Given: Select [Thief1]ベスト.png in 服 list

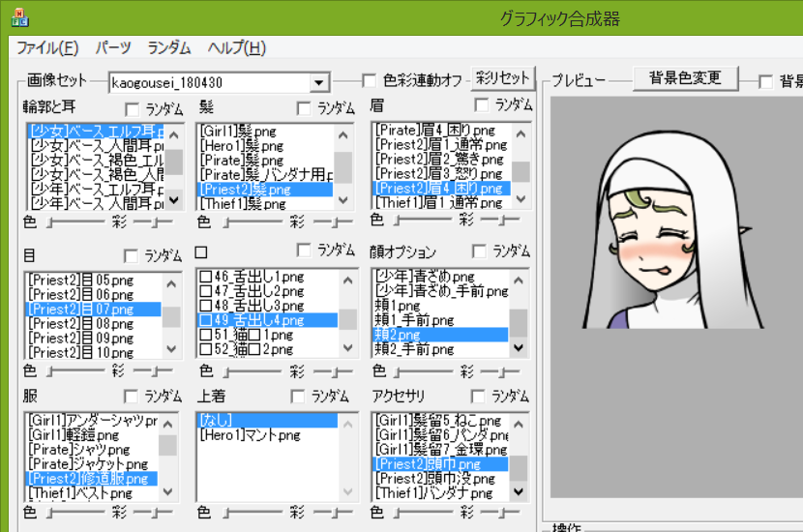Looking at the screenshot, I should [92, 493].
